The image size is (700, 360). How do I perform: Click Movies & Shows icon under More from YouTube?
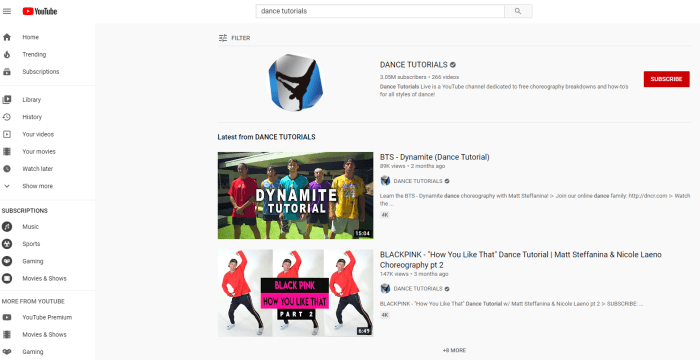tap(7, 335)
